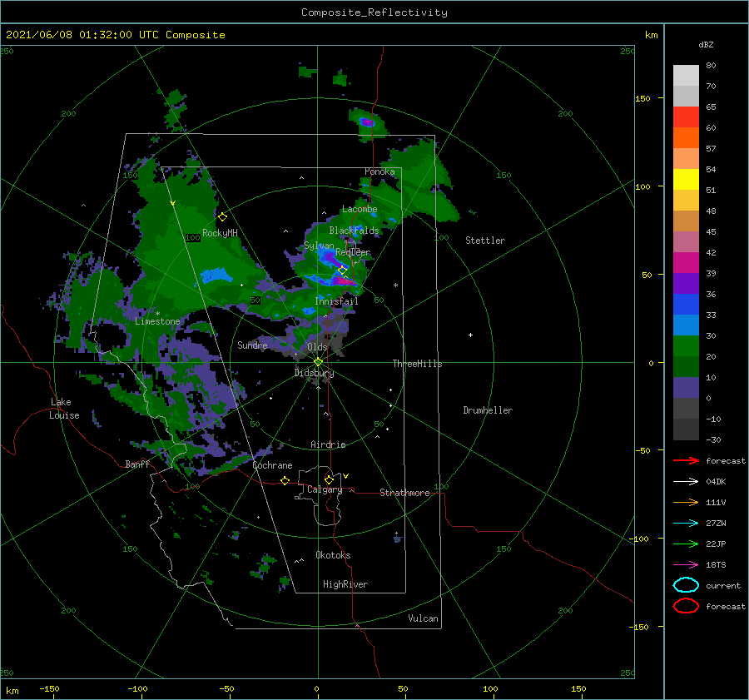The image size is (749, 700).
Task: Select the 39 dBZ magenta color swatch
Action: point(686,263)
